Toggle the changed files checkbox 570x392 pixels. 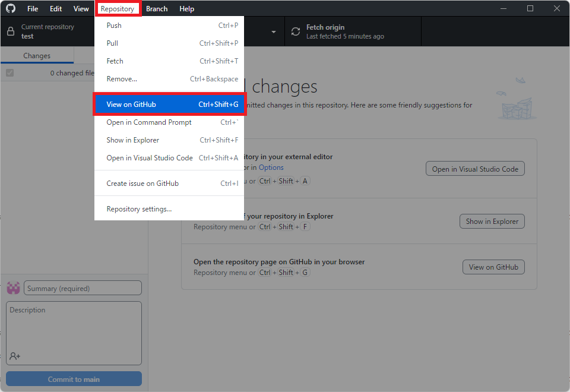(10, 72)
